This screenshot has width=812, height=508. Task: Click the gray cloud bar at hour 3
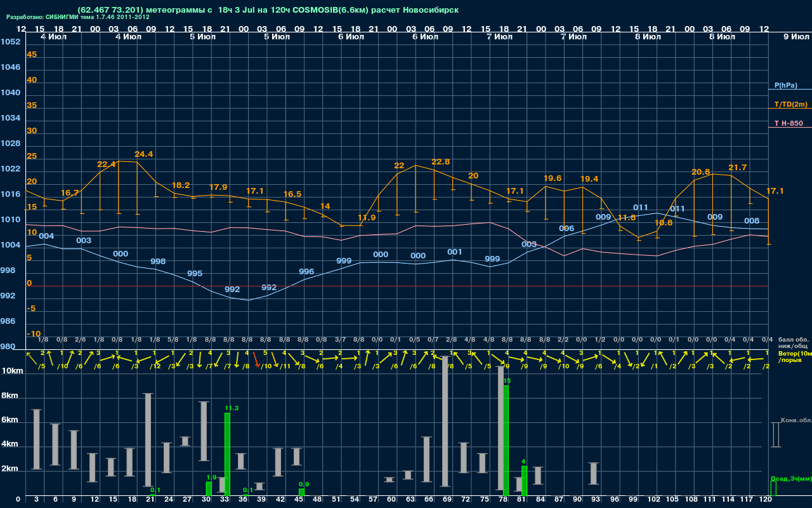point(36,439)
